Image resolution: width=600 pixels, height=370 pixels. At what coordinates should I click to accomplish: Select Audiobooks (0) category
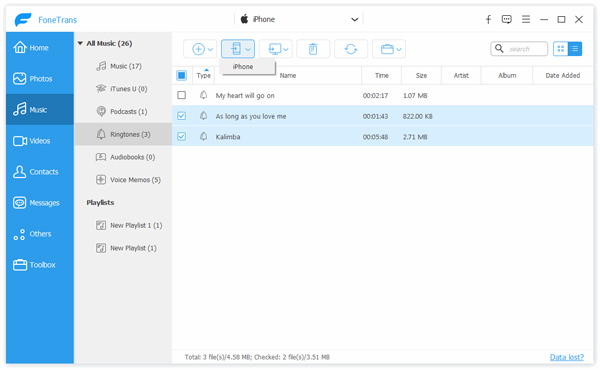pyautogui.click(x=123, y=157)
